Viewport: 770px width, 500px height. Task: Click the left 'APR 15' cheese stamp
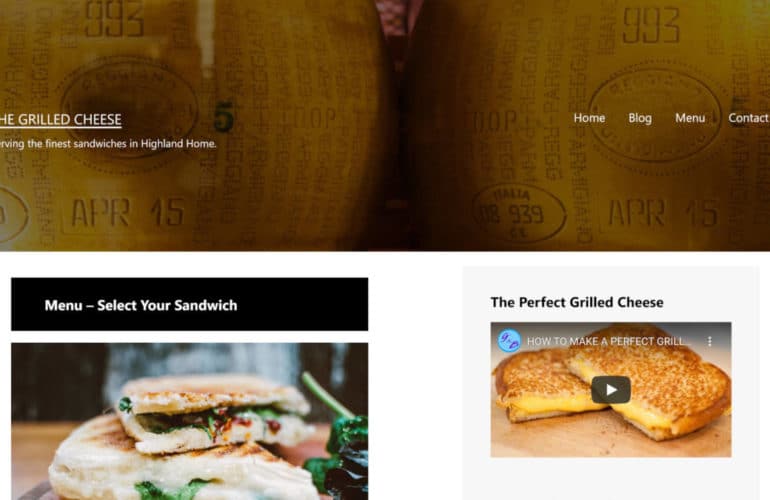128,213
